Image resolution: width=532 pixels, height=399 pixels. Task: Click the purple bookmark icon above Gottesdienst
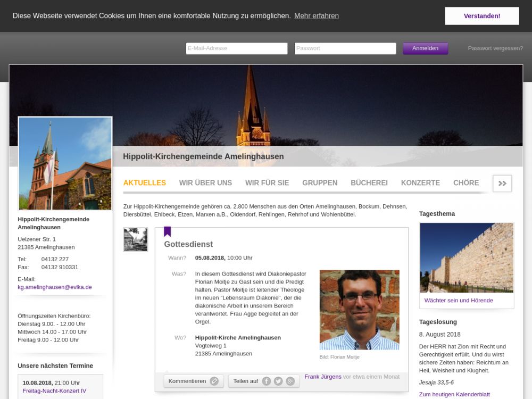167,231
